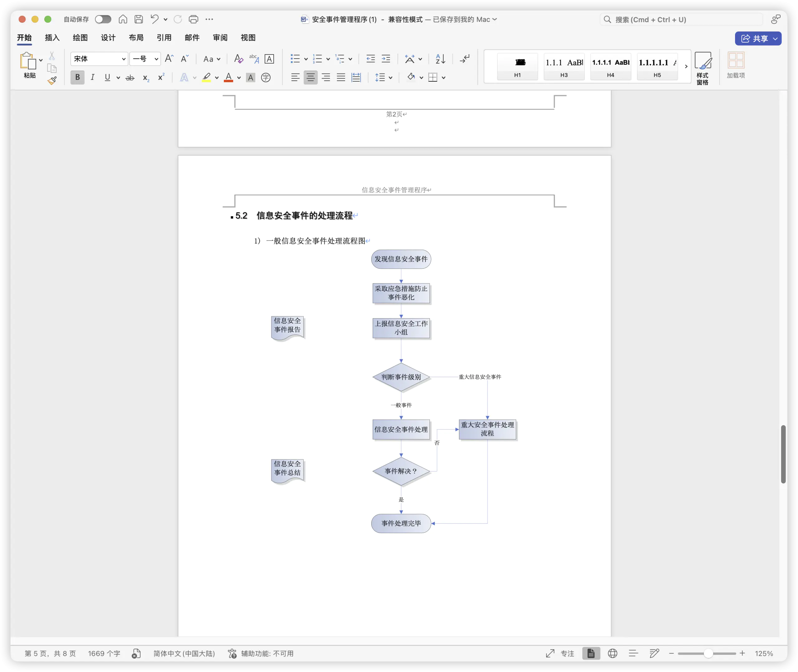Click the clear formatting eraser icon

point(238,59)
